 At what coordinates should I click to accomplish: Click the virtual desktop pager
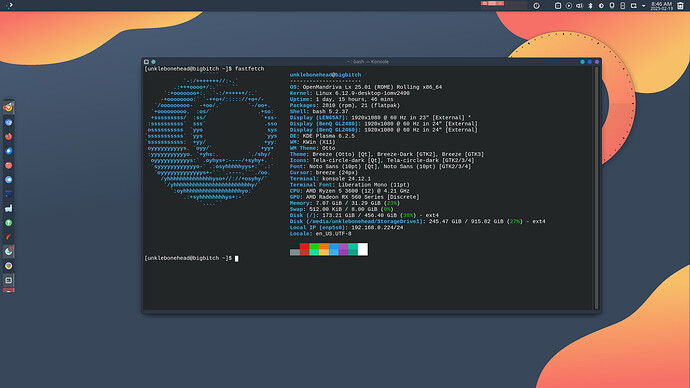tap(504, 5)
